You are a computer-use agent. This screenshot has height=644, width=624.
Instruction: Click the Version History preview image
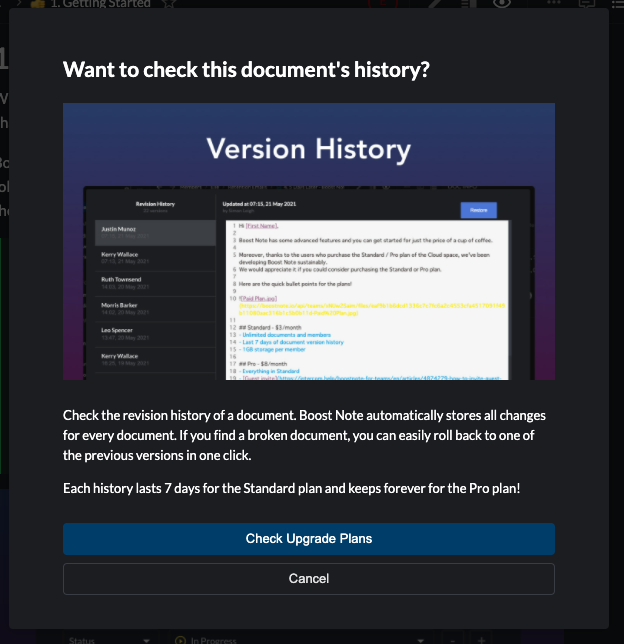pyautogui.click(x=309, y=242)
